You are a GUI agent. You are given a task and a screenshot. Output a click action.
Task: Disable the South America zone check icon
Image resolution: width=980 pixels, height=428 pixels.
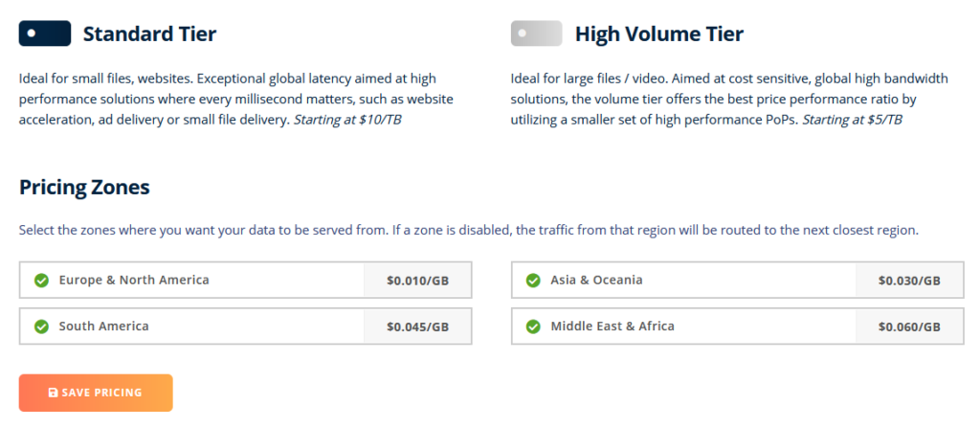[41, 327]
